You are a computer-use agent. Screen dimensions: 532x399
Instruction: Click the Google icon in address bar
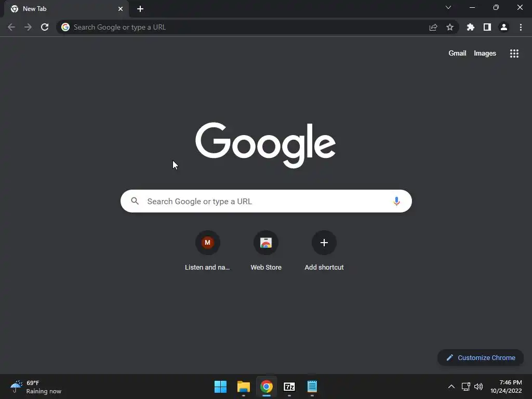point(65,27)
